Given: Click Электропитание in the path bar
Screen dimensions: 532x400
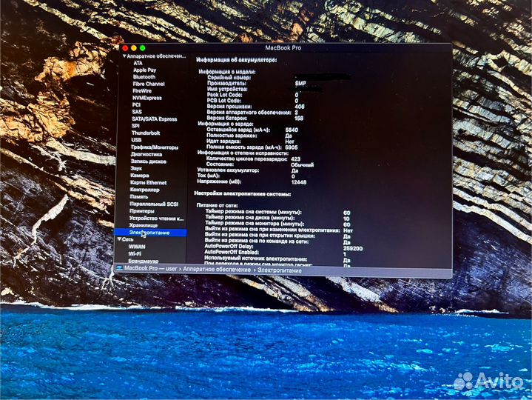Looking at the screenshot, I should (280, 270).
